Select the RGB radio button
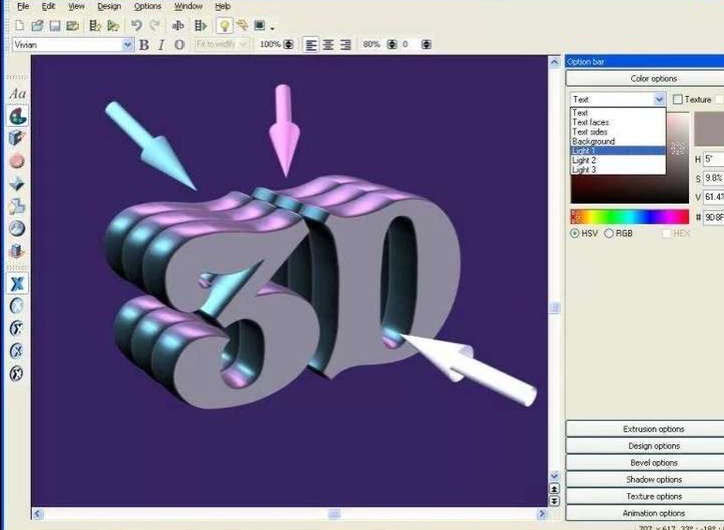Viewport: 724px width, 530px height. [x=609, y=233]
